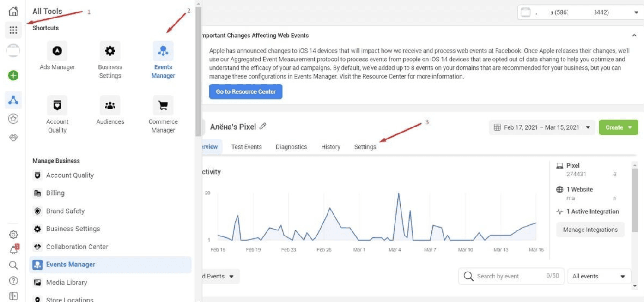Open the Feb 17 – Mar 15 date range dropdown
Screen dimensions: 644x302
542,127
